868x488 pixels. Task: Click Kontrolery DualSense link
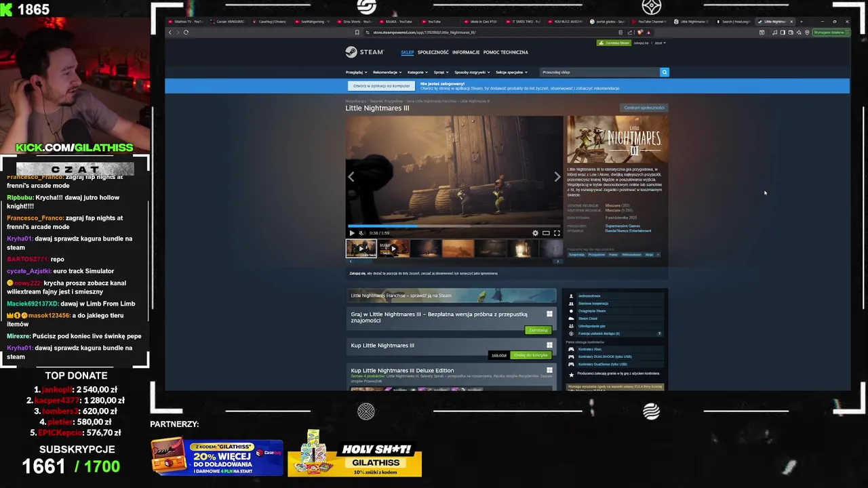603,364
